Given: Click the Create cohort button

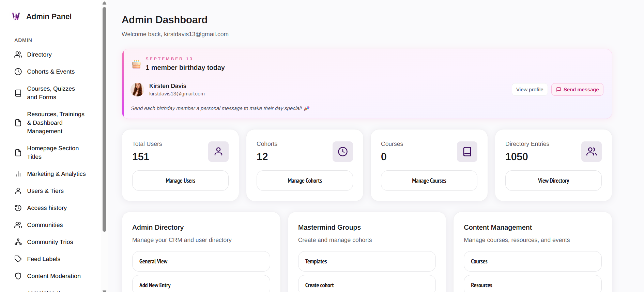Looking at the screenshot, I should click(x=367, y=284).
